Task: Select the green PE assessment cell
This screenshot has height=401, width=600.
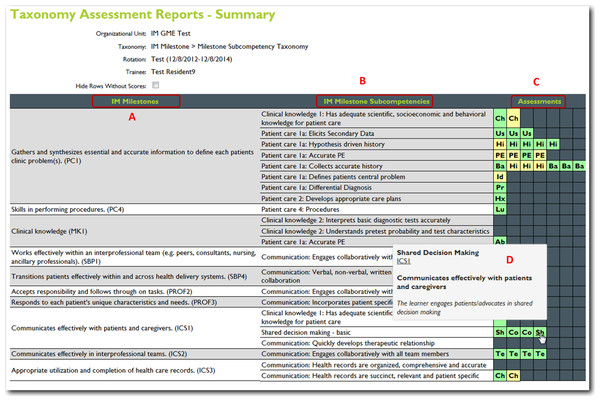Action: click(527, 155)
